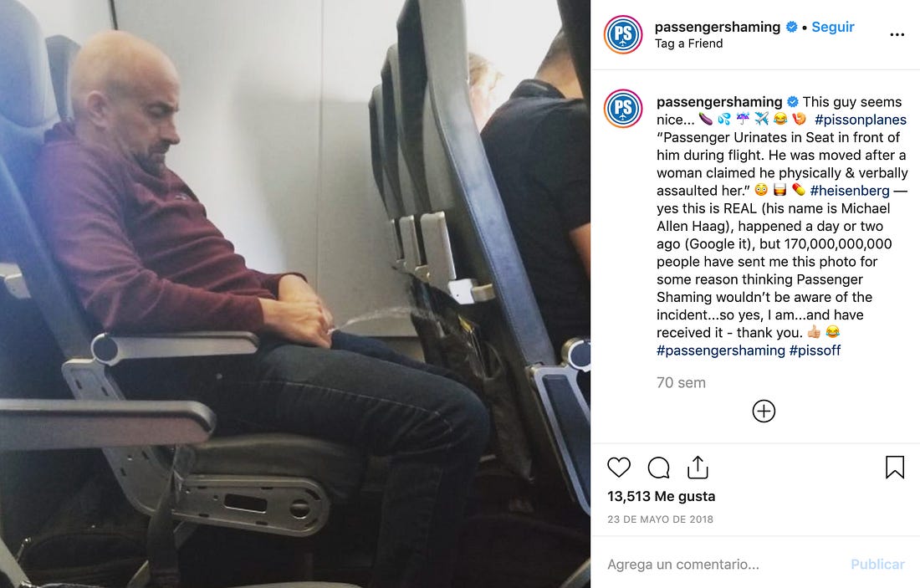Open the 23 de mayo de 2018 date link
The image size is (920, 588).
pyautogui.click(x=660, y=519)
